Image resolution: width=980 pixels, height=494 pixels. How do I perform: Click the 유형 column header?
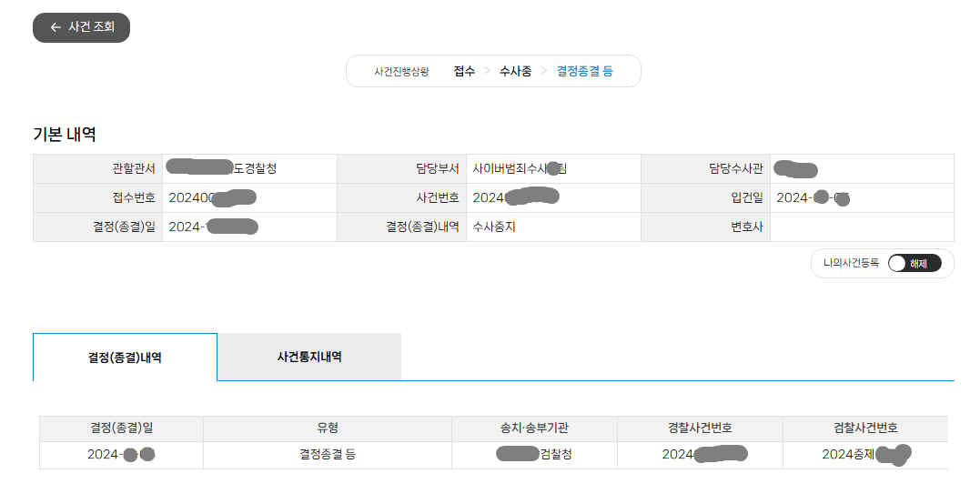[x=328, y=428]
